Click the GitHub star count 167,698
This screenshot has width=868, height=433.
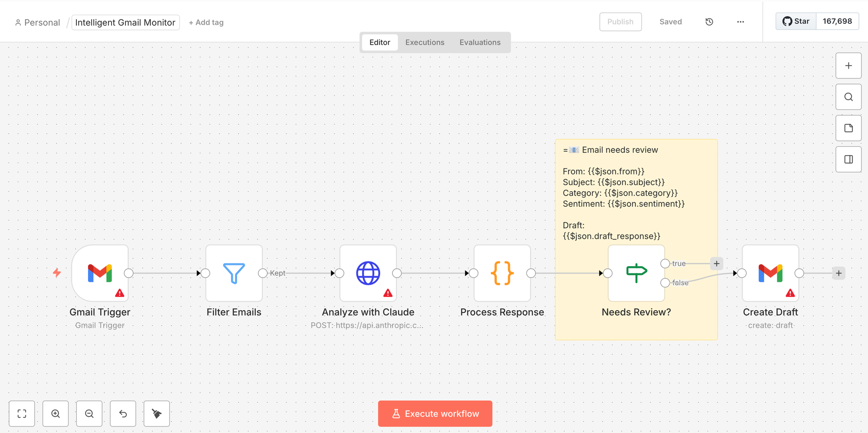pos(837,21)
